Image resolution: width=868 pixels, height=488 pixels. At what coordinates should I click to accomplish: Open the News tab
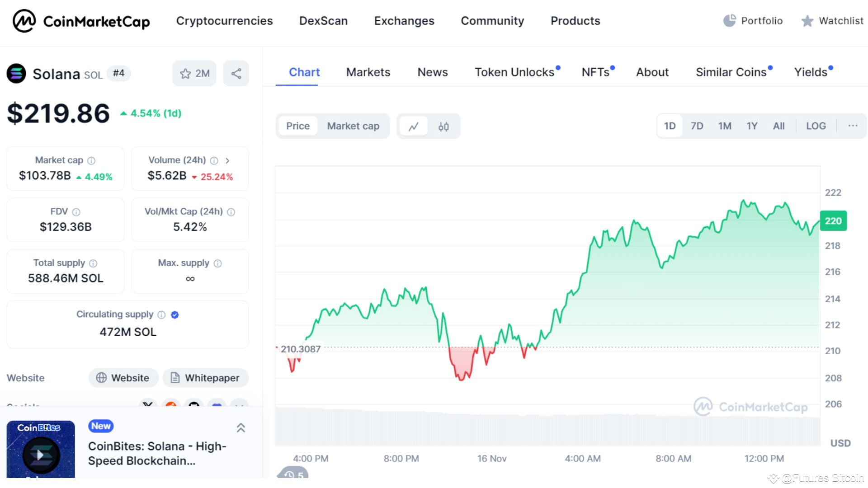[433, 72]
